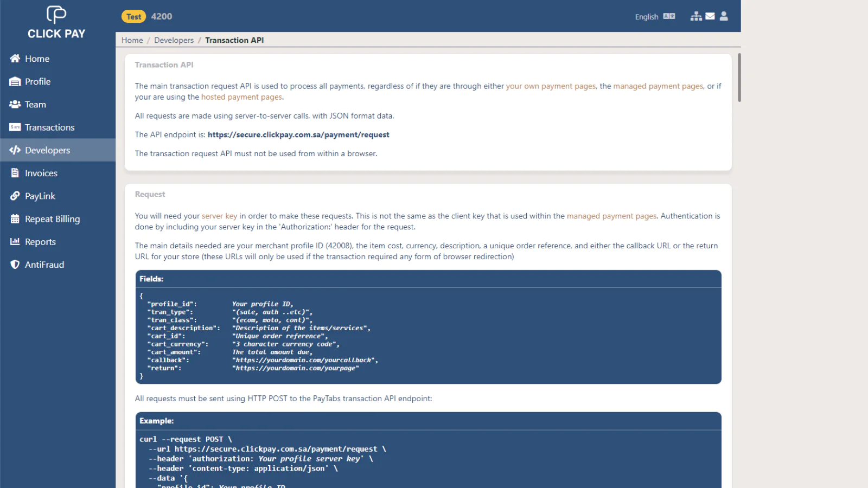Click the Reports chart icon

(x=15, y=242)
